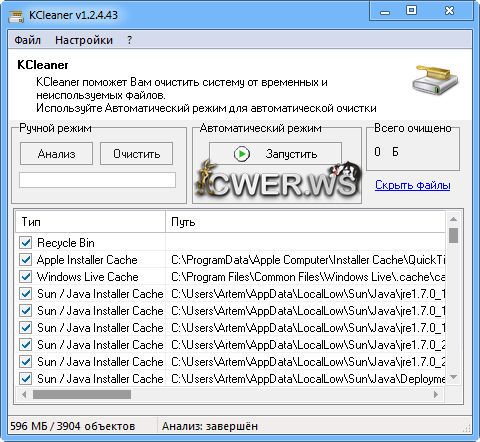Open the Файл menu
The height and width of the screenshot is (442, 480).
28,40
